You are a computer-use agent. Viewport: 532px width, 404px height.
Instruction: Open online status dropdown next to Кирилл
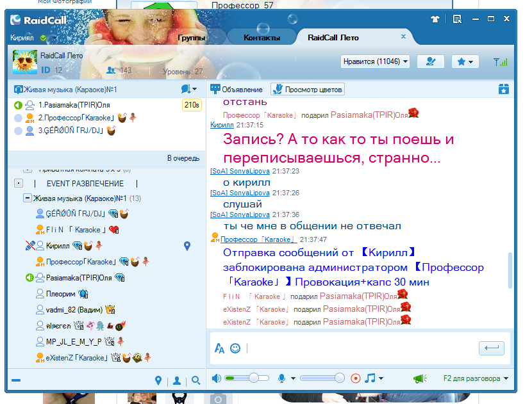tap(54, 38)
